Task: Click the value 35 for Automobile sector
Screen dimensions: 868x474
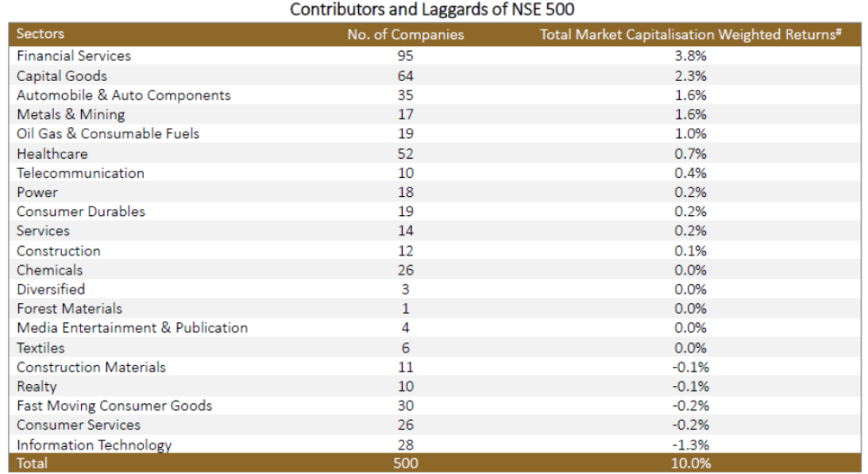Action: [405, 95]
